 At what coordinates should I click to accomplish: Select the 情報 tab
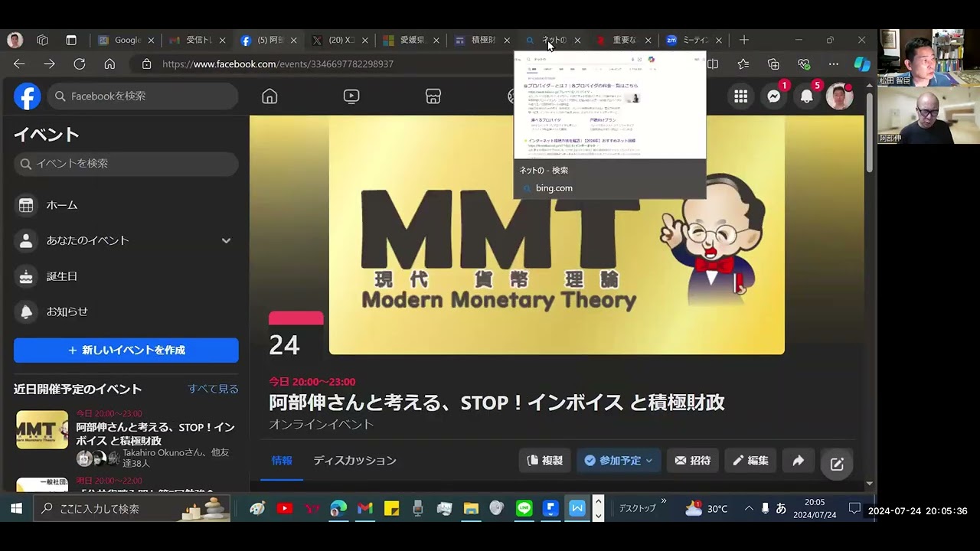(x=282, y=461)
